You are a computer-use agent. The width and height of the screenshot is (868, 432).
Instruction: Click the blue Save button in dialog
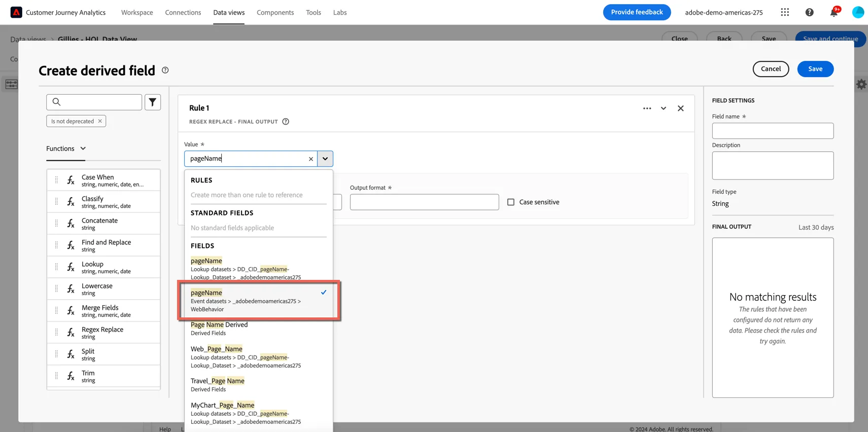[815, 69]
